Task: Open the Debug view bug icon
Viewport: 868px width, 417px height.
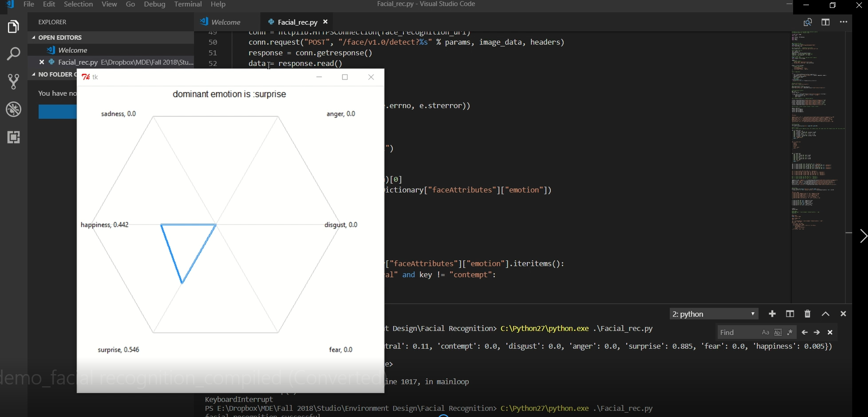Action: [x=13, y=110]
